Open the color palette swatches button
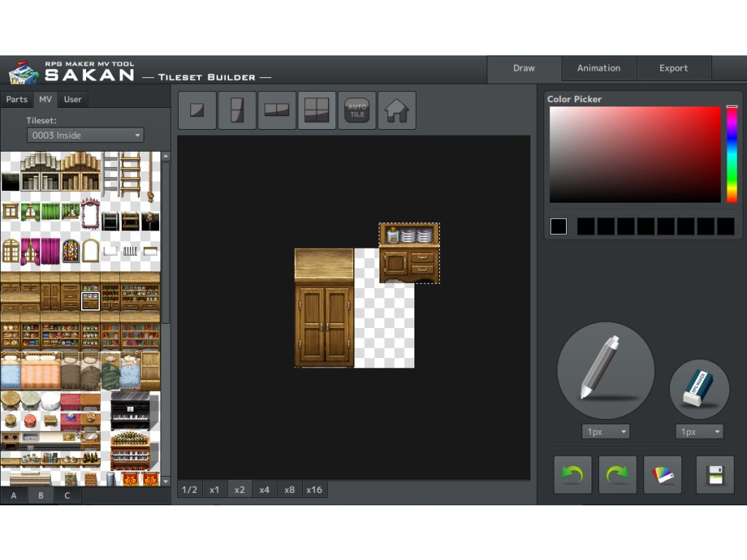This screenshot has height=560, width=747. coord(662,474)
